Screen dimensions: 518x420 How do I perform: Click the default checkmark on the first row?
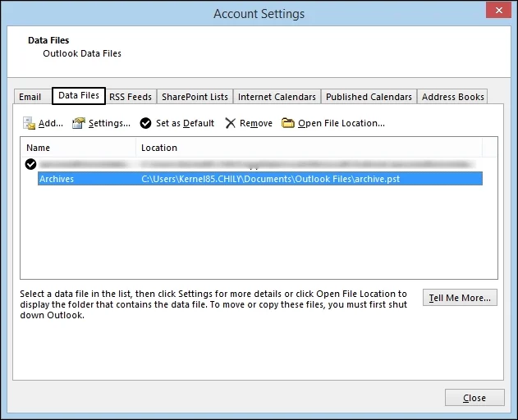pyautogui.click(x=30, y=164)
